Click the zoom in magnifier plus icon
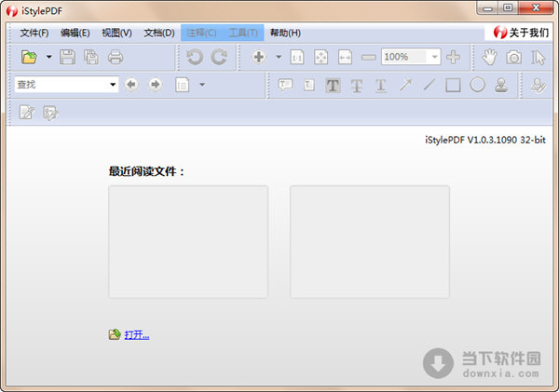The width and height of the screenshot is (559, 392). tap(259, 57)
